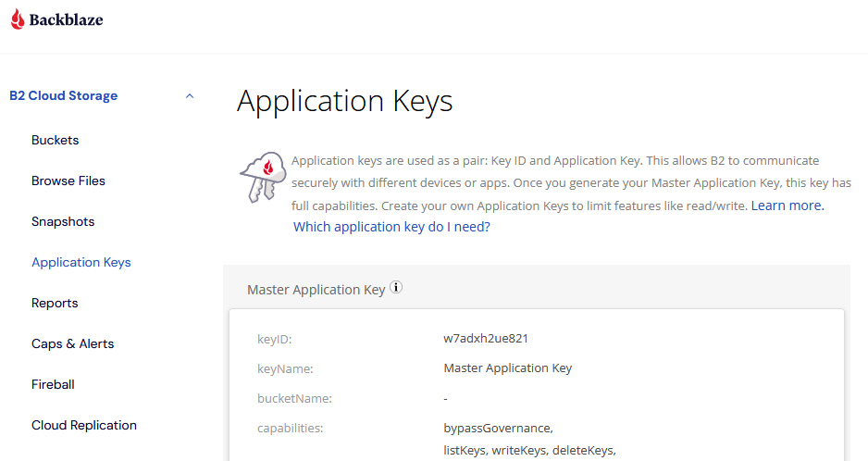Click the cloud and keys illustration
This screenshot has height=461, width=868.
click(260, 176)
